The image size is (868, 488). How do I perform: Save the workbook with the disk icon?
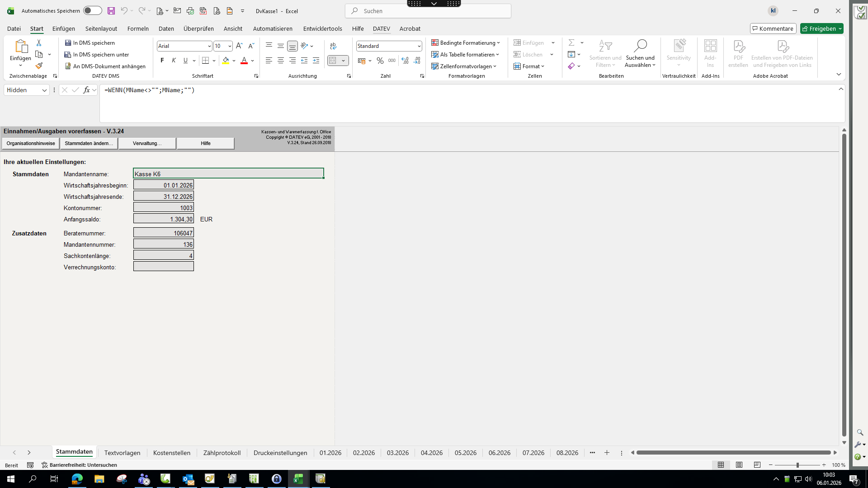[x=111, y=11]
